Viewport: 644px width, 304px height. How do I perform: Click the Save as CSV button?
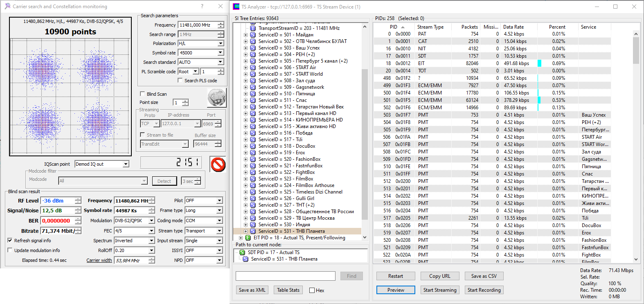(484, 276)
